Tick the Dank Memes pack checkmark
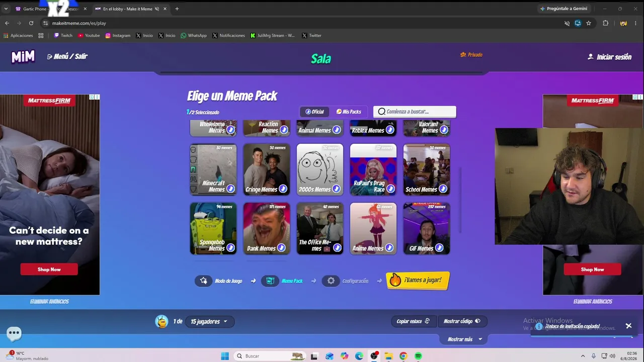The width and height of the screenshot is (644, 362). [x=281, y=247]
